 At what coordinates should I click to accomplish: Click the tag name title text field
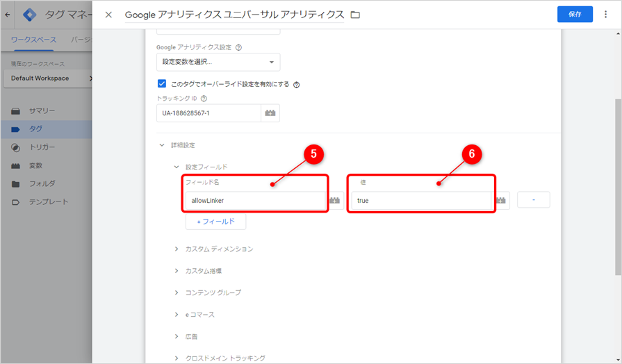pos(234,15)
